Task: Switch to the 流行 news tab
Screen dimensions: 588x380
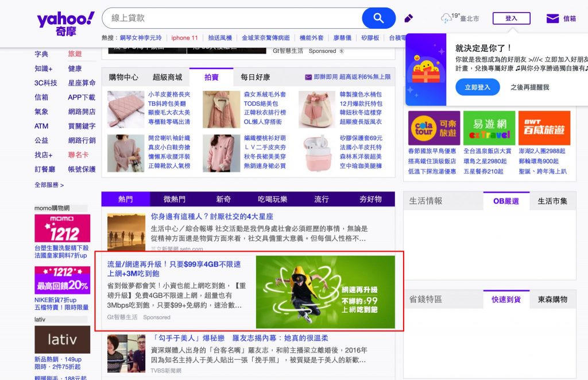Action: pos(322,199)
